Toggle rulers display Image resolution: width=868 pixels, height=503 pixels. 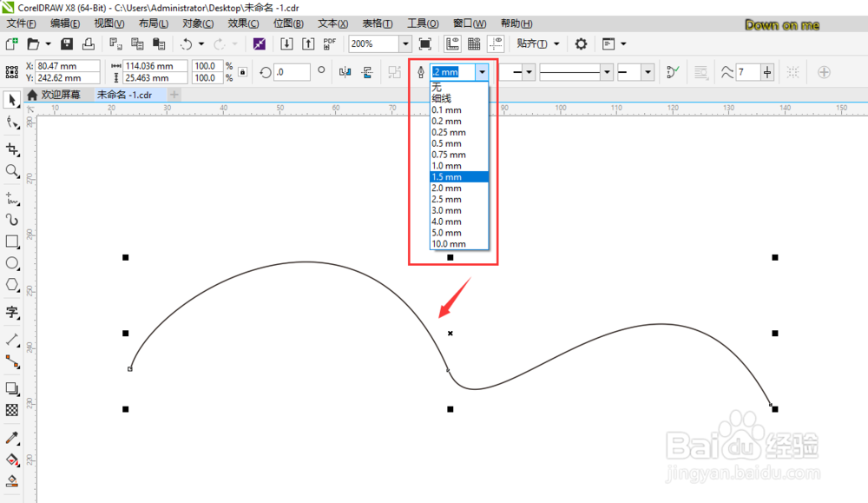pos(452,43)
